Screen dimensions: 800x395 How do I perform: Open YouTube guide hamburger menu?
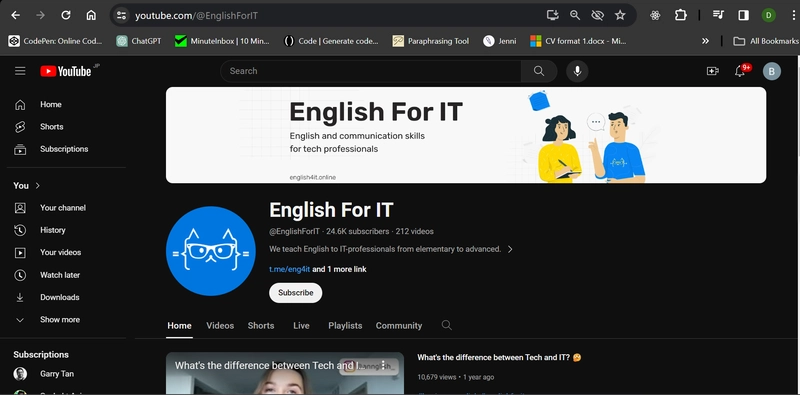tap(20, 71)
